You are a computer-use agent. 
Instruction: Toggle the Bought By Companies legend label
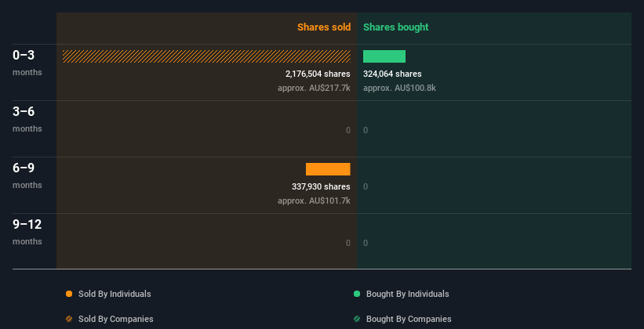409,319
